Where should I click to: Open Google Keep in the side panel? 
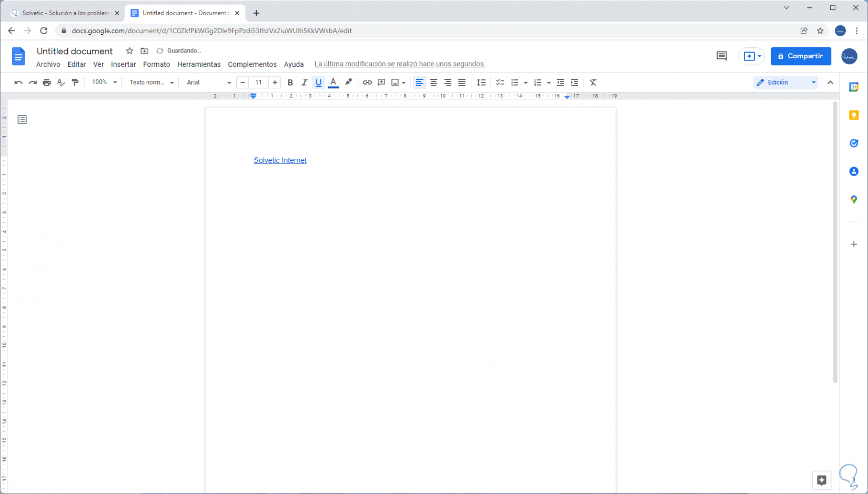(854, 115)
